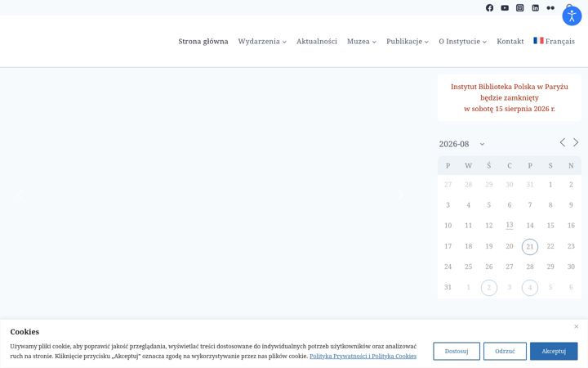
Task: Select calendar day 1 of August
Action: (x=550, y=185)
